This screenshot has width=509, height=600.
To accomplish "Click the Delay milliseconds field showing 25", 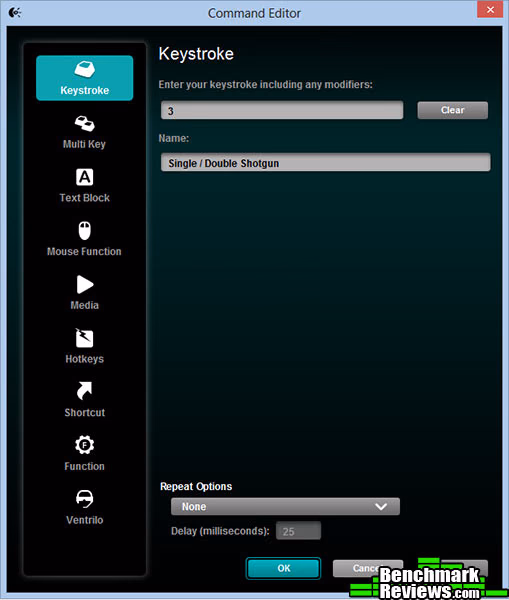I will (299, 531).
